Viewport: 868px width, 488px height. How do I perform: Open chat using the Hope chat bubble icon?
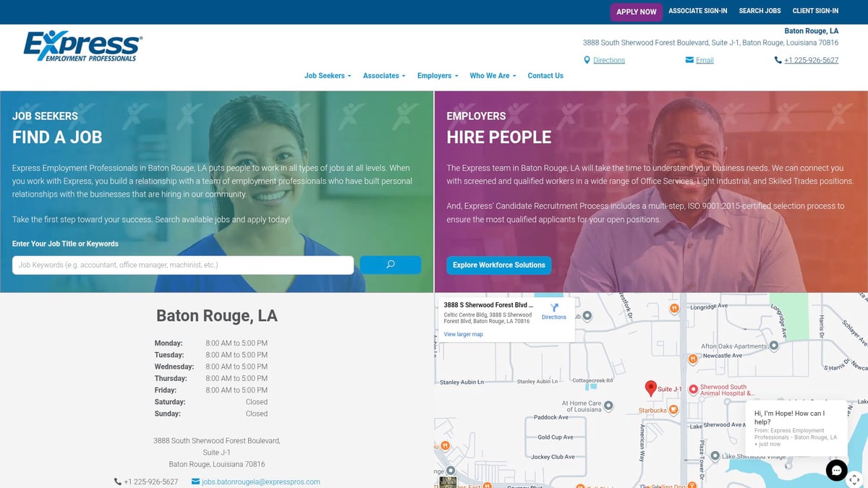click(836, 470)
